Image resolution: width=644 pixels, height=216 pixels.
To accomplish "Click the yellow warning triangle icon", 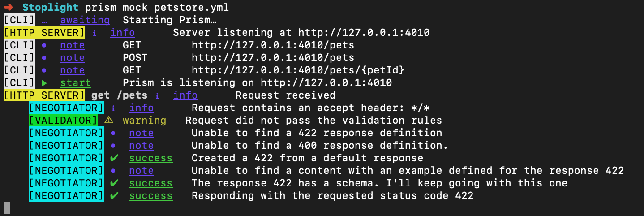I will [109, 121].
